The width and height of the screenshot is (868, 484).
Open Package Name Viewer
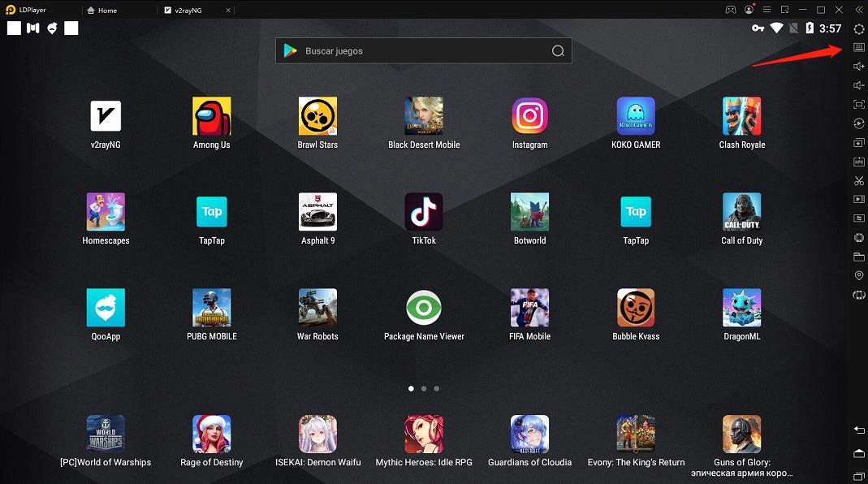pos(424,307)
